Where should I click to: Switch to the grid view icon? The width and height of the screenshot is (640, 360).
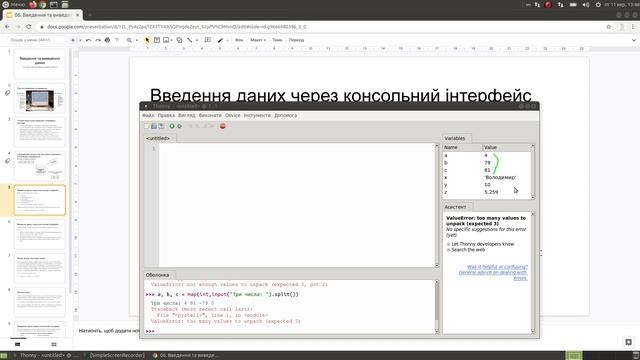tap(54, 344)
